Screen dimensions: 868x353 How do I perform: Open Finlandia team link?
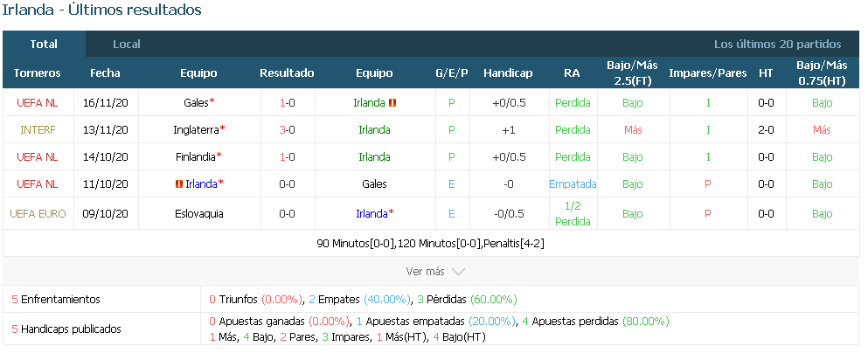[195, 157]
